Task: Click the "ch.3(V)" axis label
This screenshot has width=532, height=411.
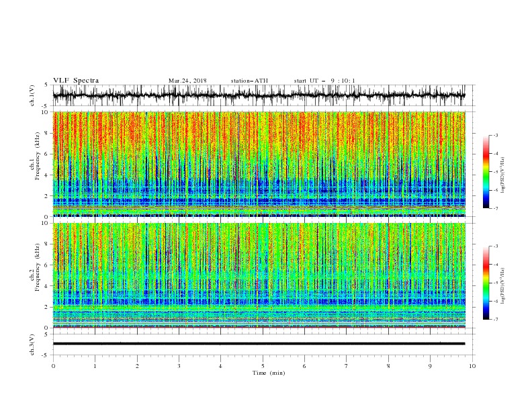Action: (x=32, y=345)
